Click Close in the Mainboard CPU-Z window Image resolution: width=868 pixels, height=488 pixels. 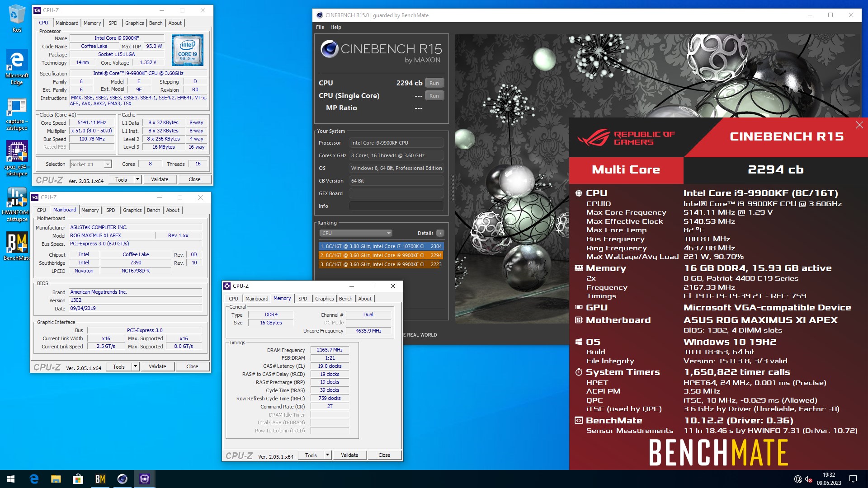point(192,366)
